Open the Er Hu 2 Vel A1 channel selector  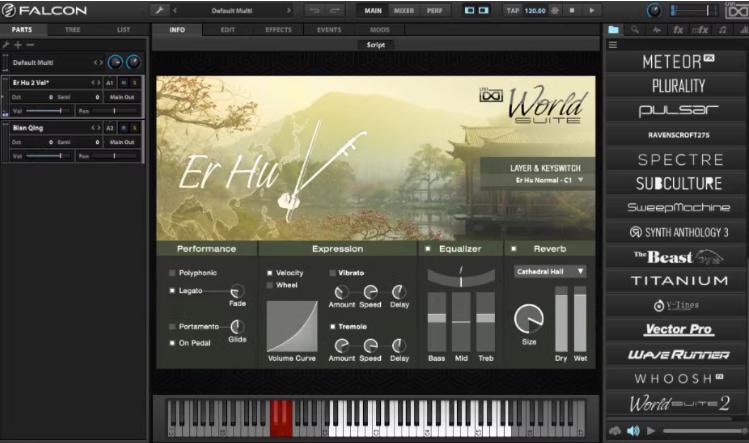[x=109, y=83]
